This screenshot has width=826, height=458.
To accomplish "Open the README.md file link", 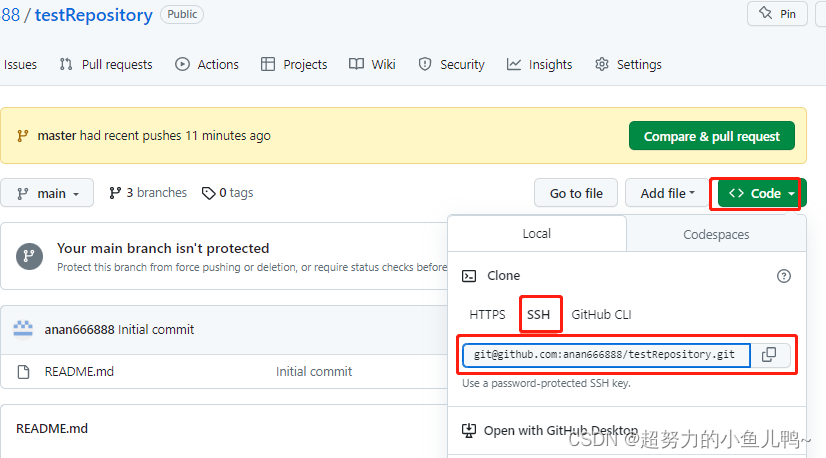I will click(x=79, y=372).
